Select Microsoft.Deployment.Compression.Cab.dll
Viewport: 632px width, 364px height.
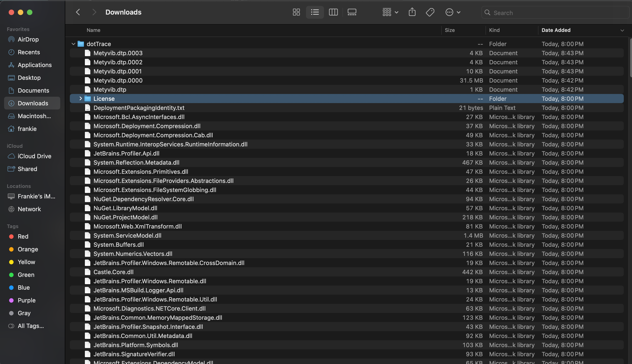(x=347, y=135)
